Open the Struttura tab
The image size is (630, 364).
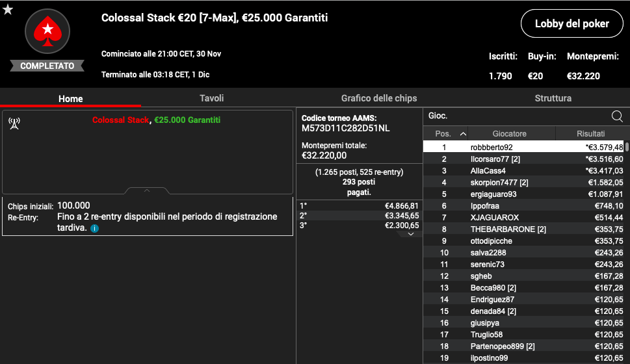pyautogui.click(x=553, y=98)
